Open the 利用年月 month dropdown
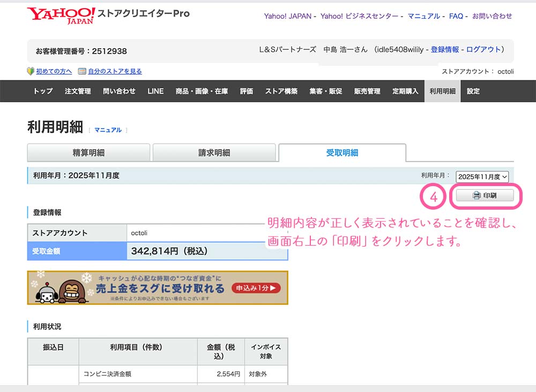This screenshot has width=536, height=392. pyautogui.click(x=482, y=176)
